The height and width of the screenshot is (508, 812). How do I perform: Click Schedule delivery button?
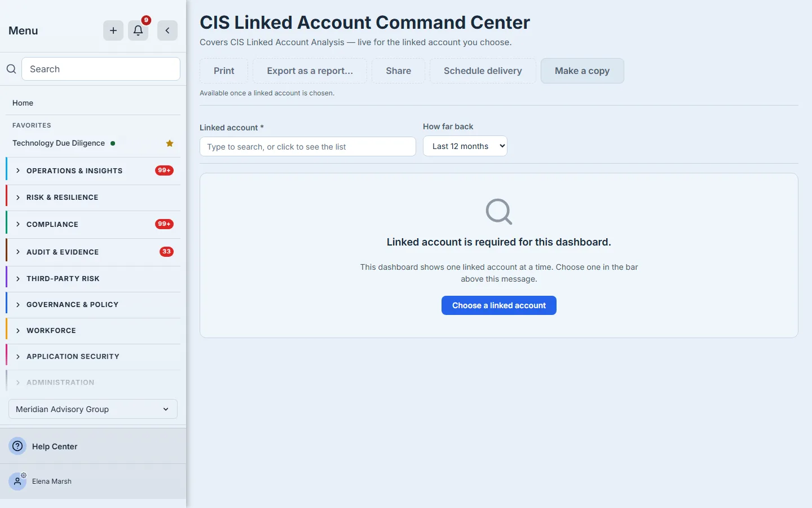click(483, 71)
